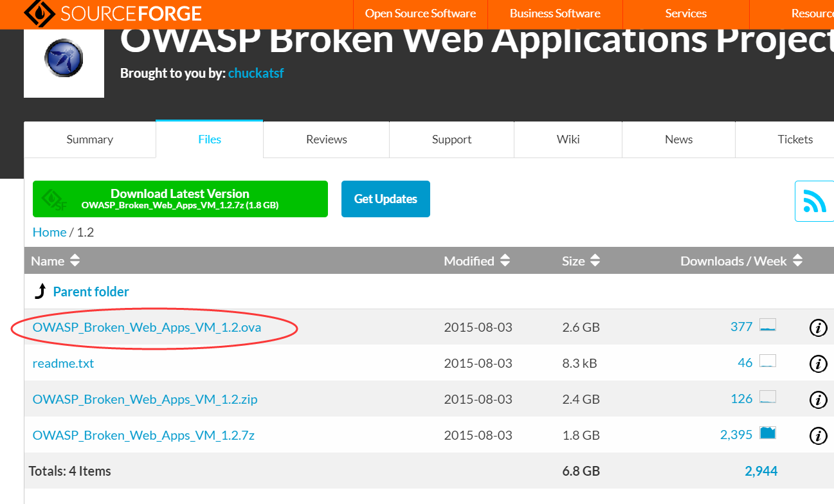834x504 pixels.
Task: Open the downloads sparkline for the .7z file
Action: (767, 434)
